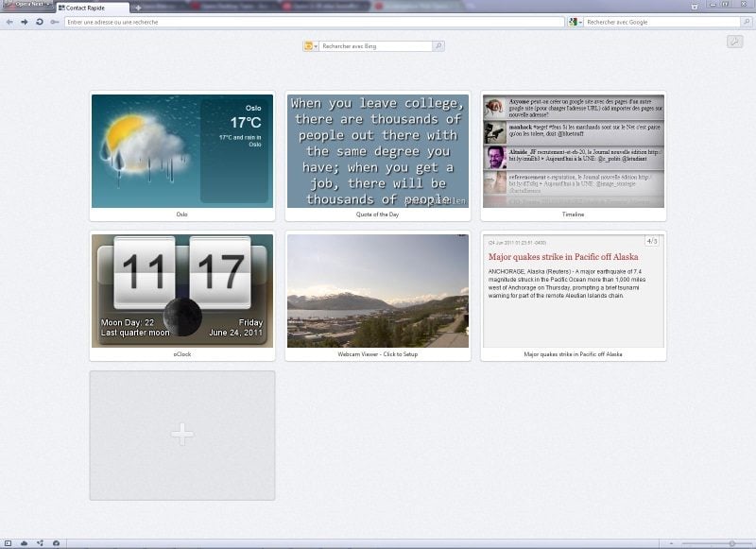Click the address bar field
The height and width of the screenshot is (549, 756).
coord(312,22)
